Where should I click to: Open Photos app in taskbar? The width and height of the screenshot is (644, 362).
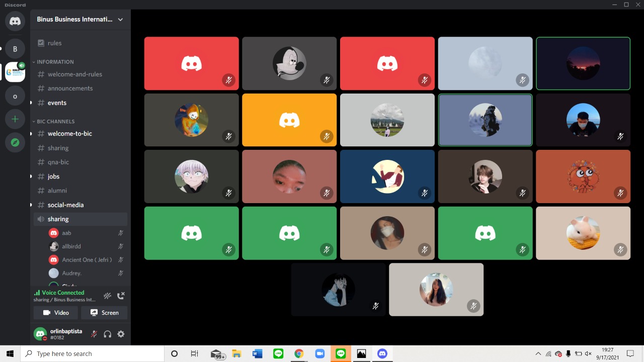click(x=361, y=354)
